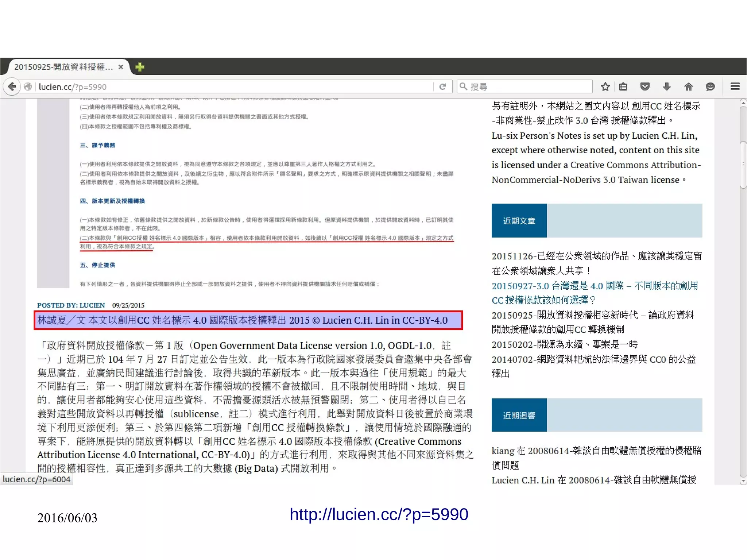Click the Pocket save icon

pyautogui.click(x=645, y=87)
